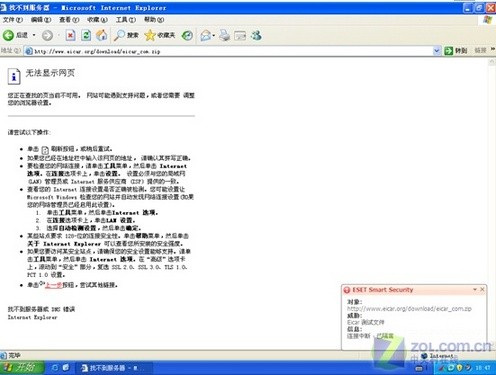Open the 文件(F) menu
The width and height of the screenshot is (496, 375).
(13, 20)
